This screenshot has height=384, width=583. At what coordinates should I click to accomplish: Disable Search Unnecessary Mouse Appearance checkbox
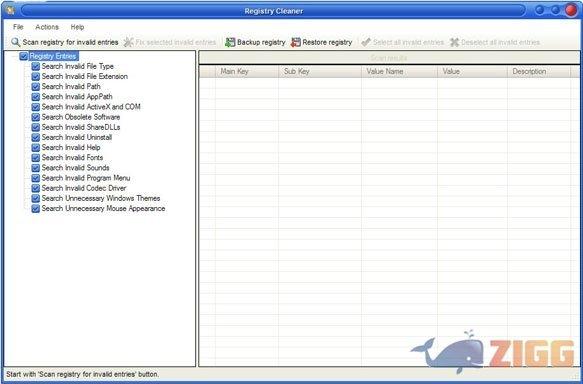36,209
